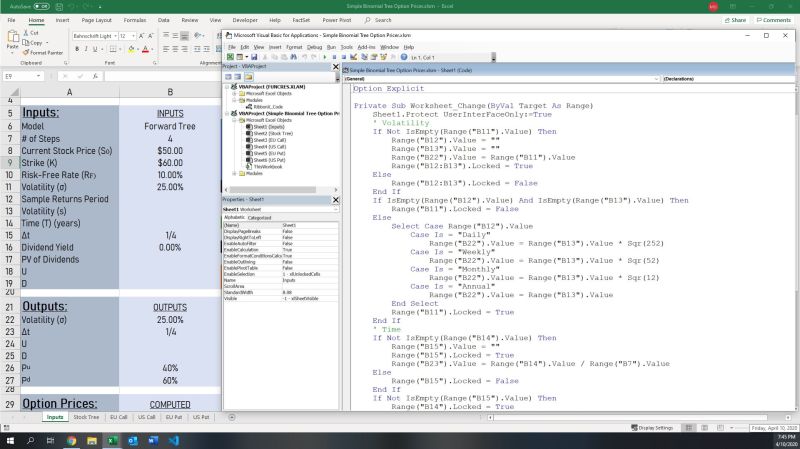
Task: Click the Save icon in VBA toolbar
Action: click(x=254, y=57)
